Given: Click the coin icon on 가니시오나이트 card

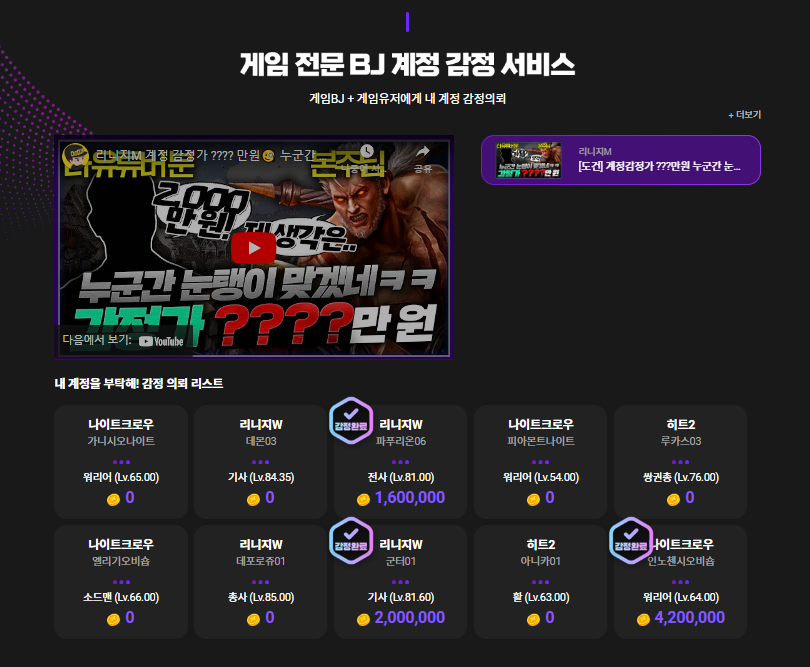Looking at the screenshot, I should point(113,499).
